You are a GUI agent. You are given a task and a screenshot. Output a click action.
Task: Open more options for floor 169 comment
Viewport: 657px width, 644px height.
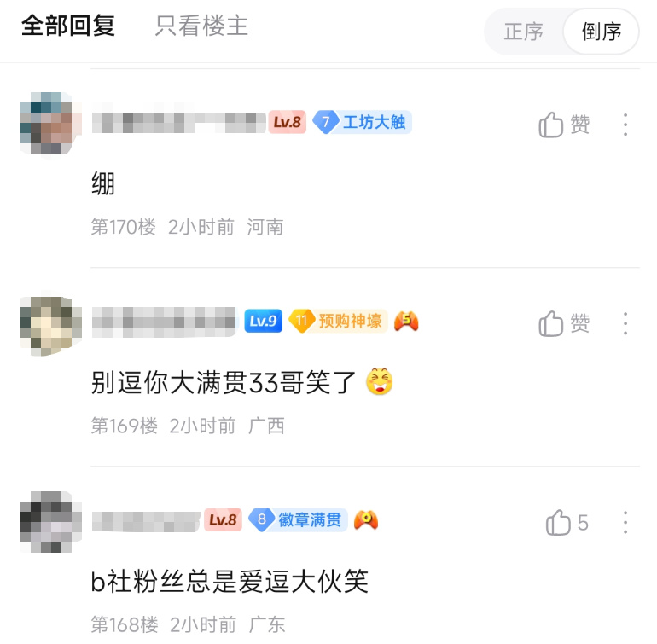[x=625, y=323]
